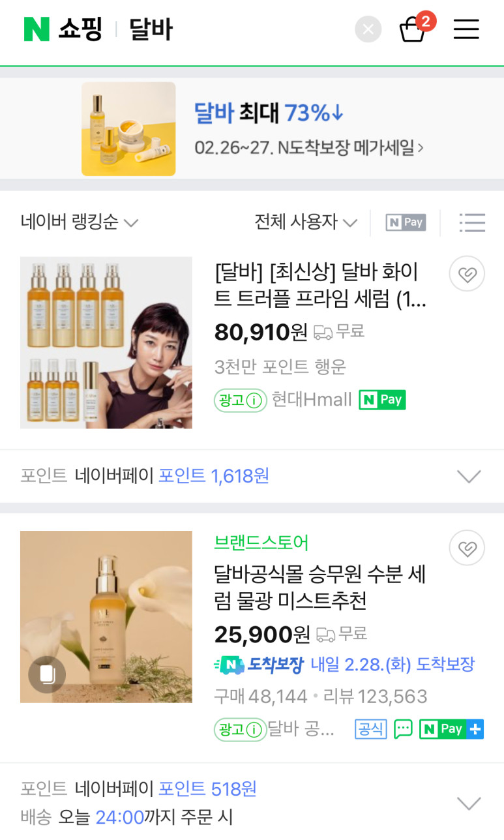
Task: Open the chat talk icon for 달바 공식몰
Action: coord(403,728)
